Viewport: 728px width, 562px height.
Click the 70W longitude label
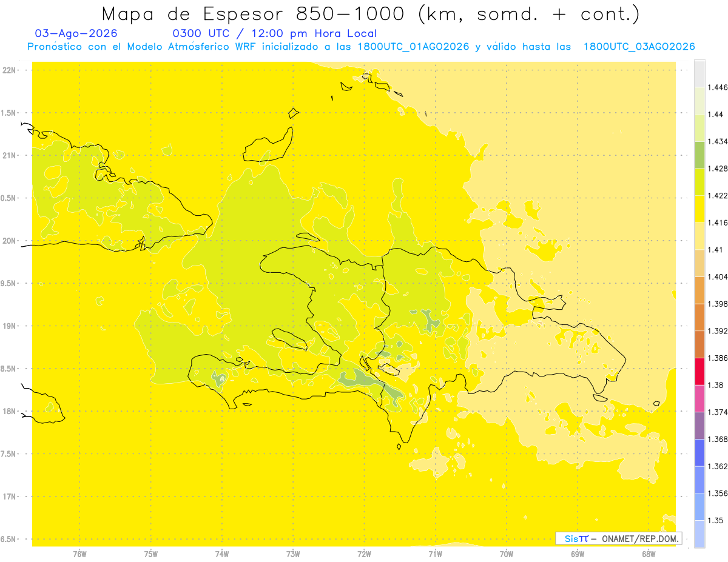507,554
